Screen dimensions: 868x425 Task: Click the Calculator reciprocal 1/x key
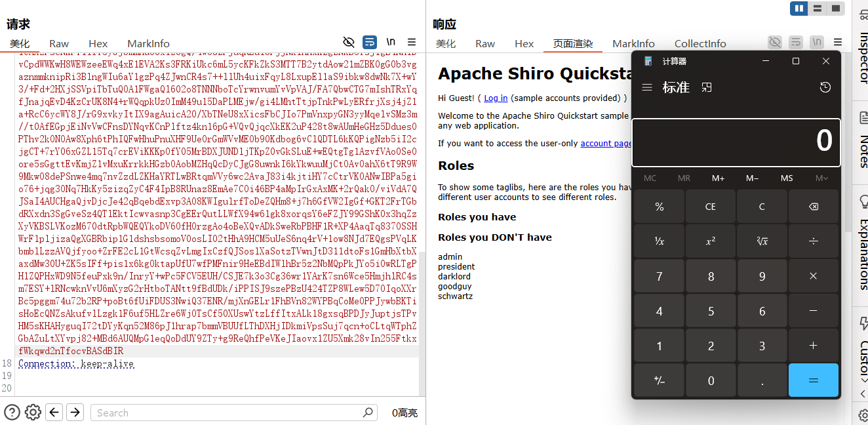(x=660, y=241)
